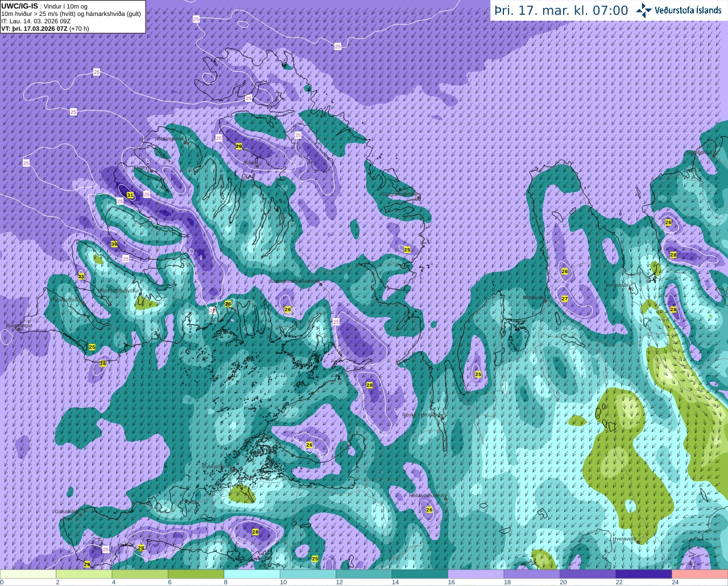
Task: Click the Æðey station label
Action: coord(250,163)
